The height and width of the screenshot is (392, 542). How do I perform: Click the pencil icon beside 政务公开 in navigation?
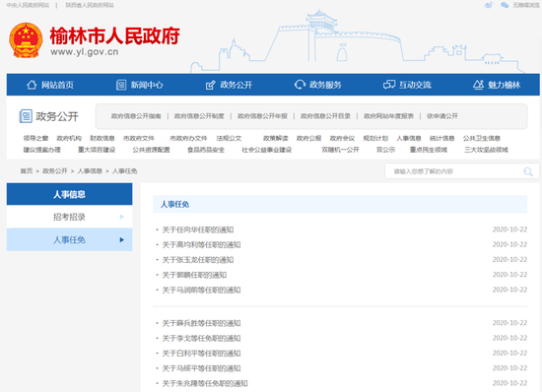[210, 85]
